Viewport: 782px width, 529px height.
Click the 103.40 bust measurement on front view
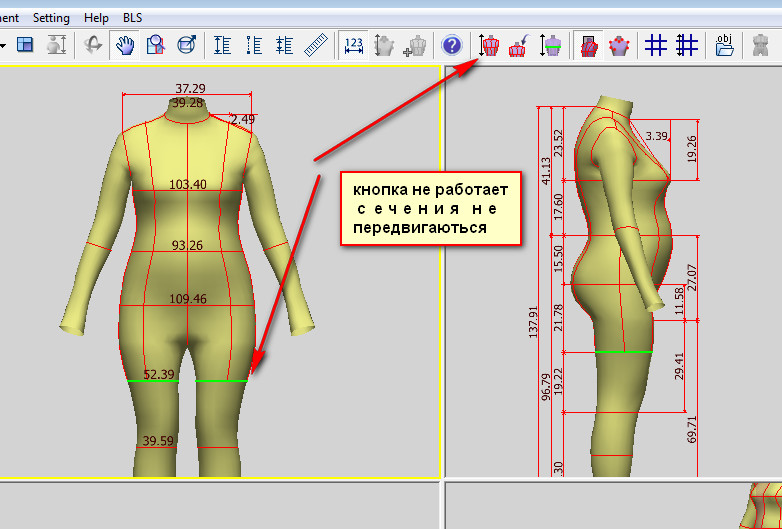[x=188, y=185]
